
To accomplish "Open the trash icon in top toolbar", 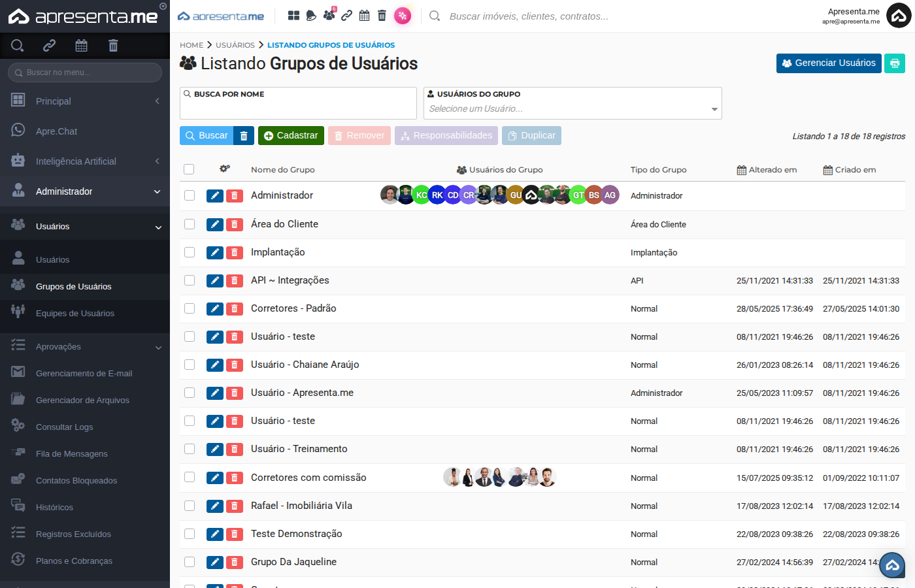I will point(382,16).
